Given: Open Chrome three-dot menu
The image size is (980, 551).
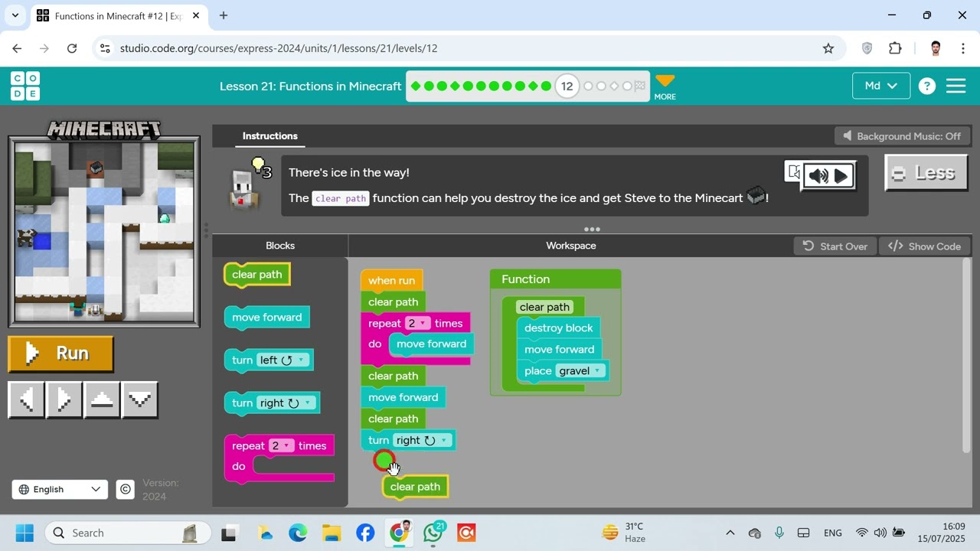Looking at the screenshot, I should [x=962, y=48].
